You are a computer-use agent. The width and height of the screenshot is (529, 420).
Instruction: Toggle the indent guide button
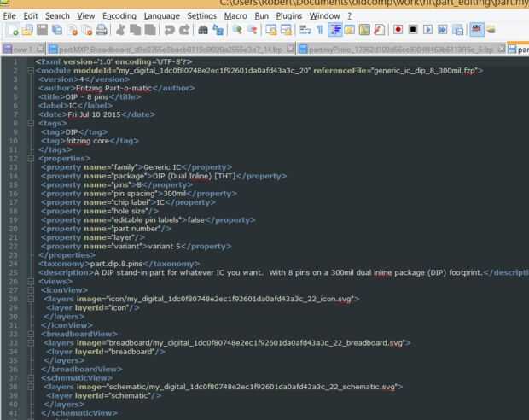[334, 30]
